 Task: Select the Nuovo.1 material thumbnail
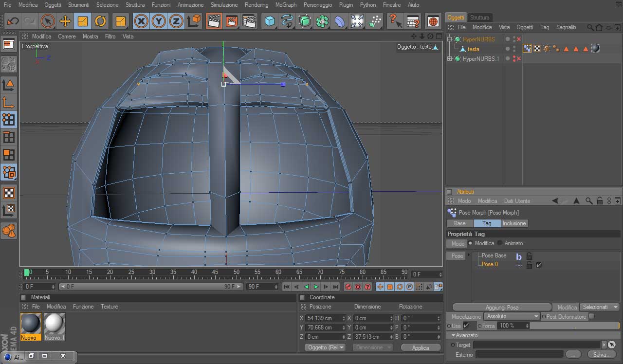(x=55, y=324)
